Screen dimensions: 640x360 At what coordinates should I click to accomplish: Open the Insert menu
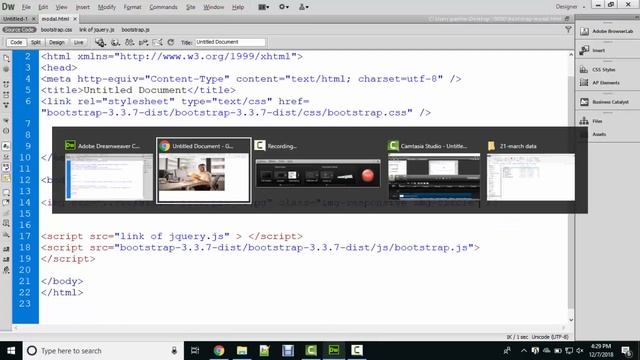(82, 7)
